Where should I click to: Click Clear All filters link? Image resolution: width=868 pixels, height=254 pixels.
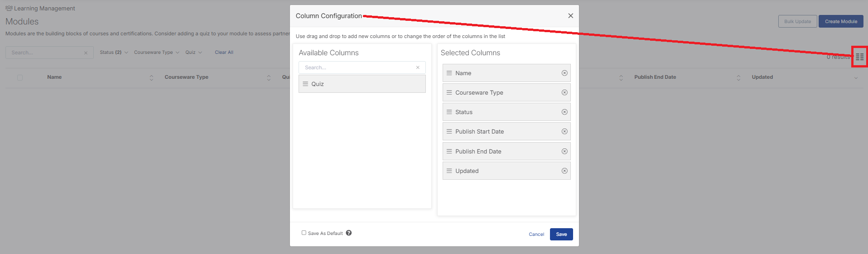tap(224, 53)
